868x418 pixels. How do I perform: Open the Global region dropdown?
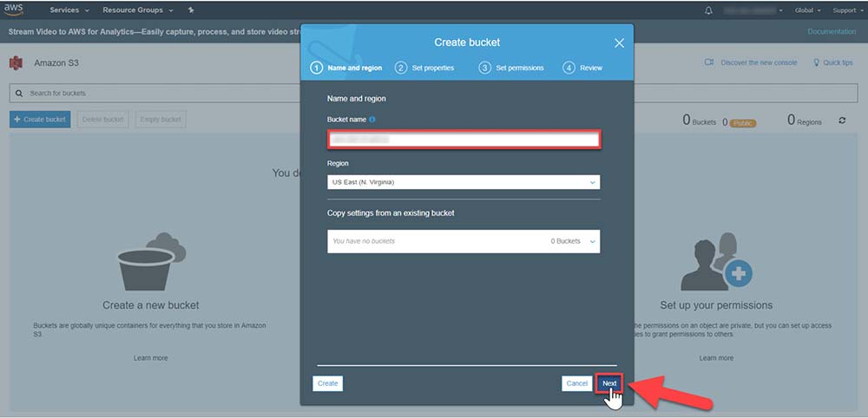(807, 10)
